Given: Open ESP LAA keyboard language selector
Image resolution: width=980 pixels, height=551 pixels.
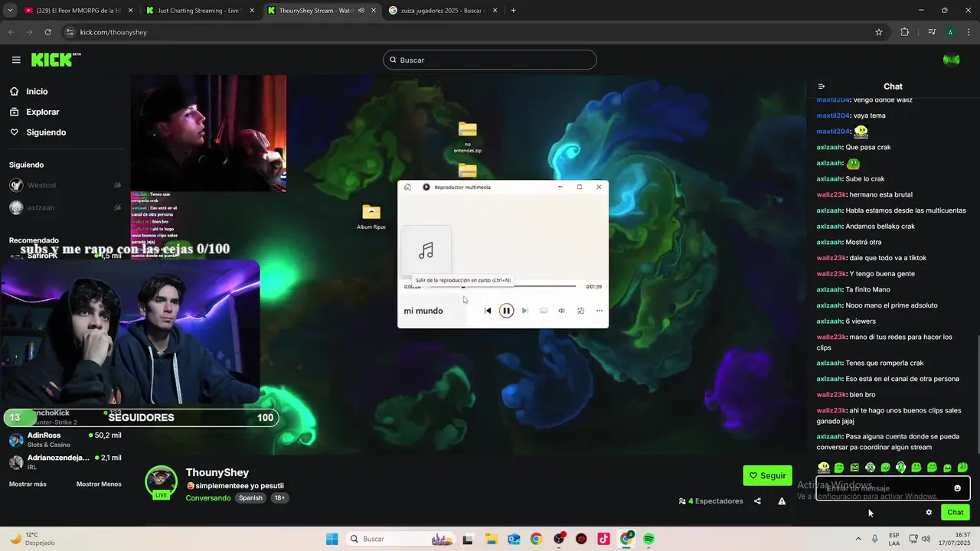Looking at the screenshot, I should tap(894, 539).
